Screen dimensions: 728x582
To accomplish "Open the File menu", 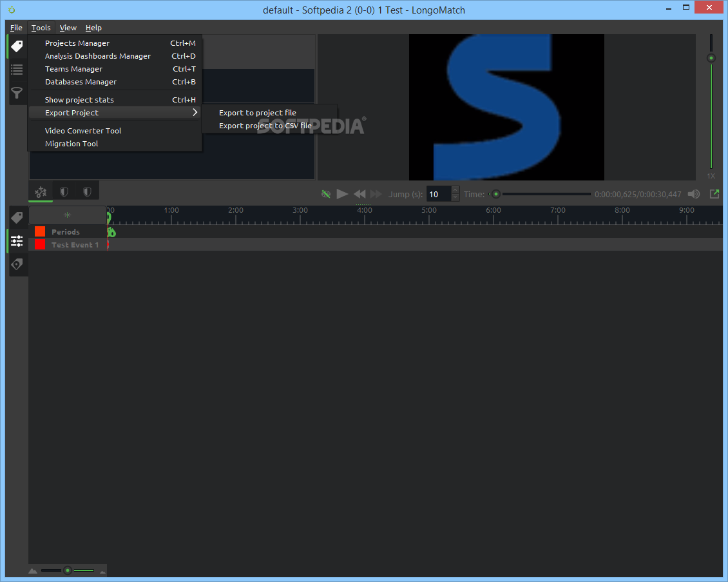I will [x=16, y=28].
